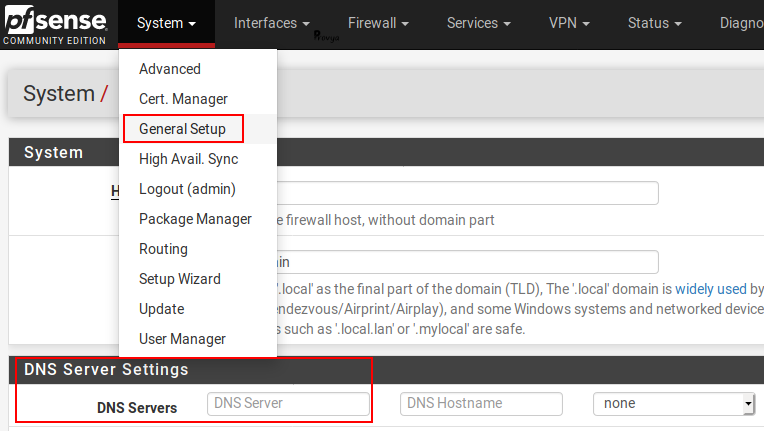
Task: Select General Setup menu entry
Action: (x=198, y=129)
